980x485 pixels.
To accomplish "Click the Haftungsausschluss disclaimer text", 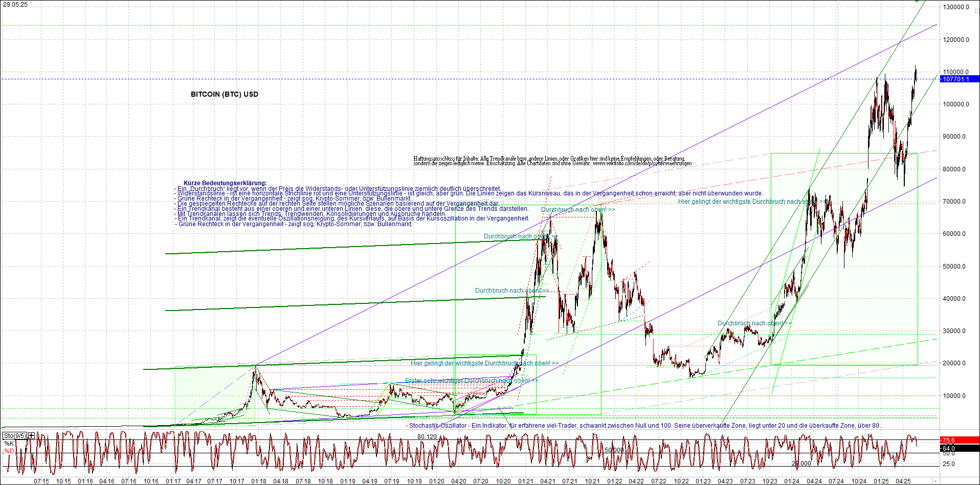I will (x=552, y=161).
